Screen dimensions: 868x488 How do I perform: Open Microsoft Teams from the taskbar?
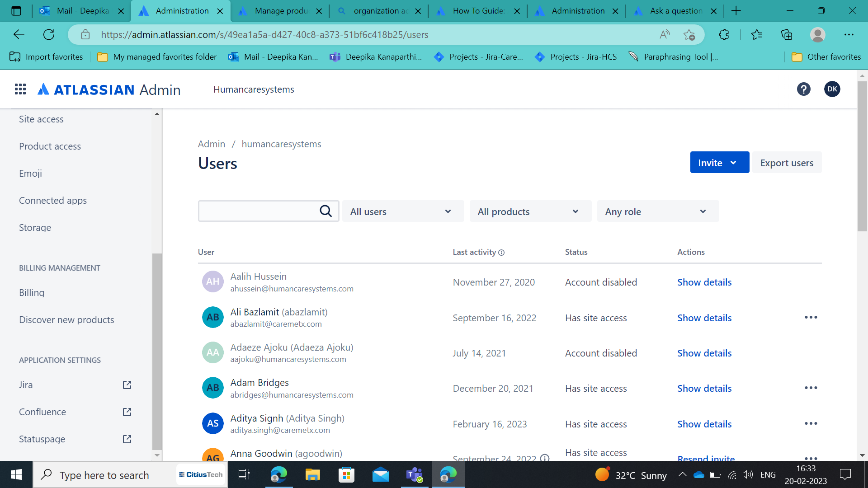click(x=414, y=475)
